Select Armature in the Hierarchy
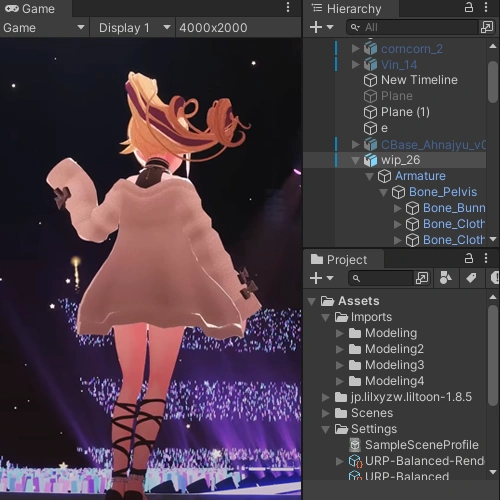Viewport: 500px width, 500px height. [420, 176]
